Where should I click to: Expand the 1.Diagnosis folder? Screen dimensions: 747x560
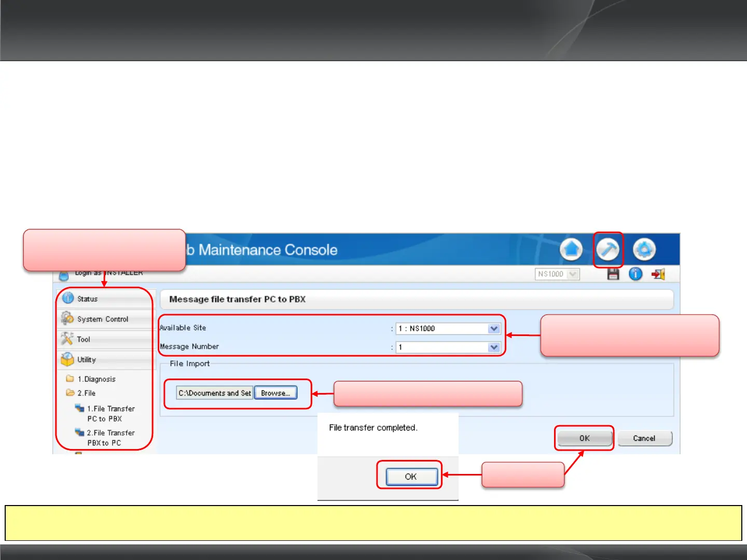(x=91, y=379)
